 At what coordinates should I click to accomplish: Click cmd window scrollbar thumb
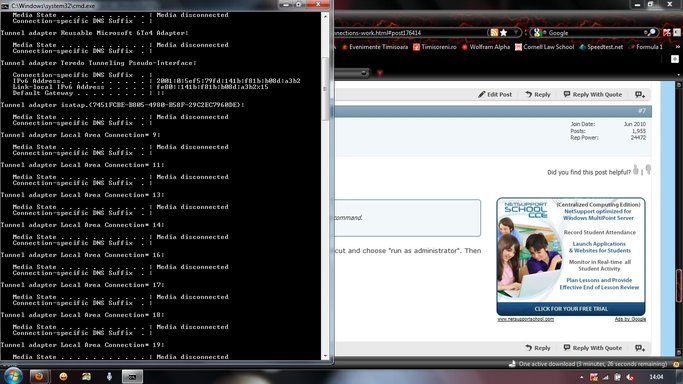tap(325, 89)
